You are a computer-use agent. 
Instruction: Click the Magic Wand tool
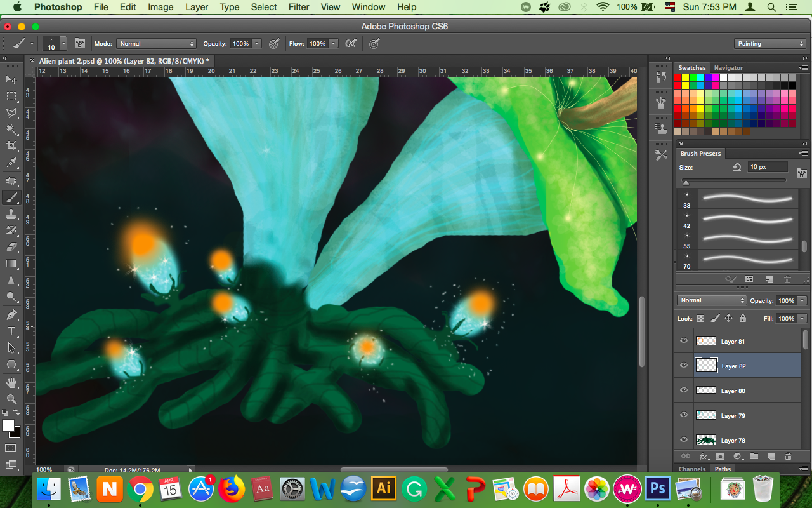[x=11, y=130]
